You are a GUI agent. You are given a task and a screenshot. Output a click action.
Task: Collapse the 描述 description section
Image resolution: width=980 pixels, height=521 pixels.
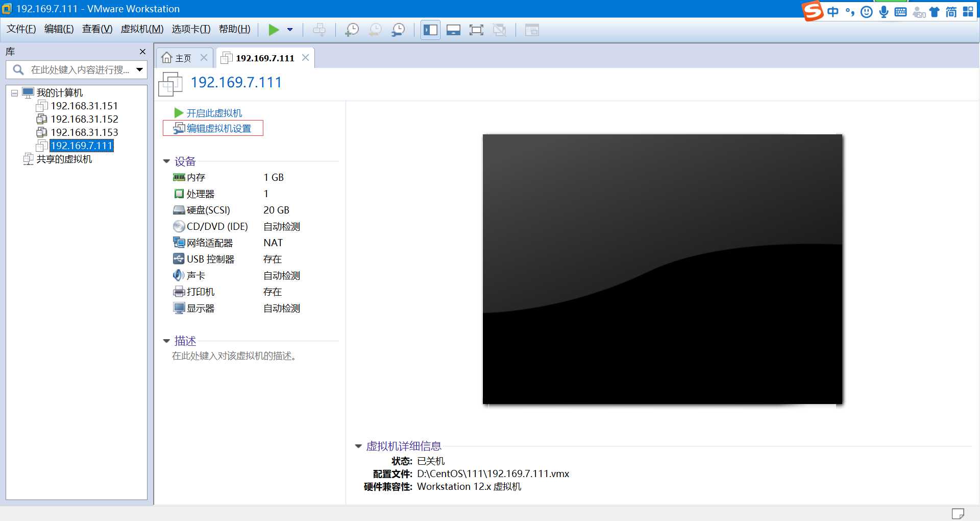point(166,341)
